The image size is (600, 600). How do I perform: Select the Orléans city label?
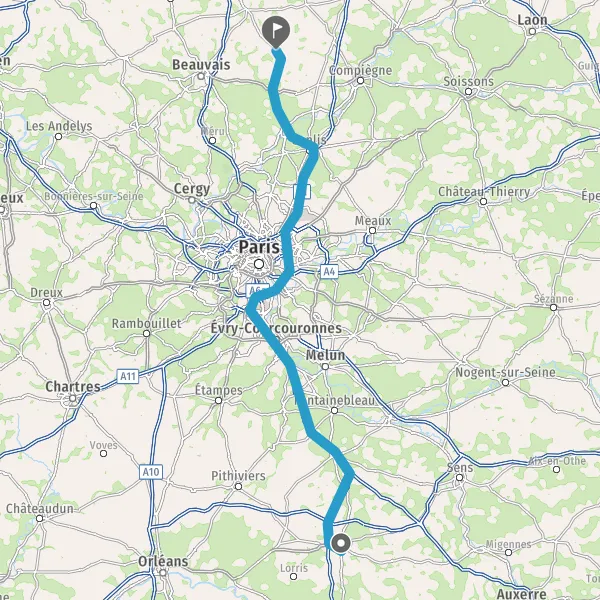pos(163,561)
